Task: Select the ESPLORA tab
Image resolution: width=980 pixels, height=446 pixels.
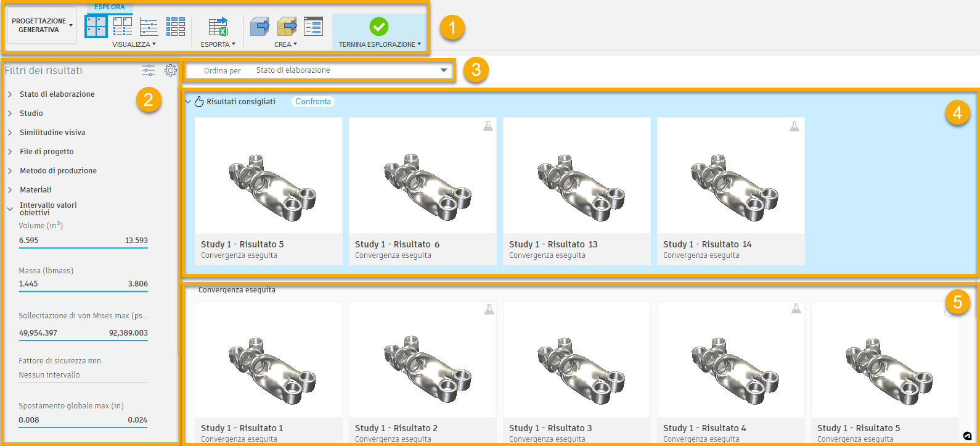Action: pos(110,7)
